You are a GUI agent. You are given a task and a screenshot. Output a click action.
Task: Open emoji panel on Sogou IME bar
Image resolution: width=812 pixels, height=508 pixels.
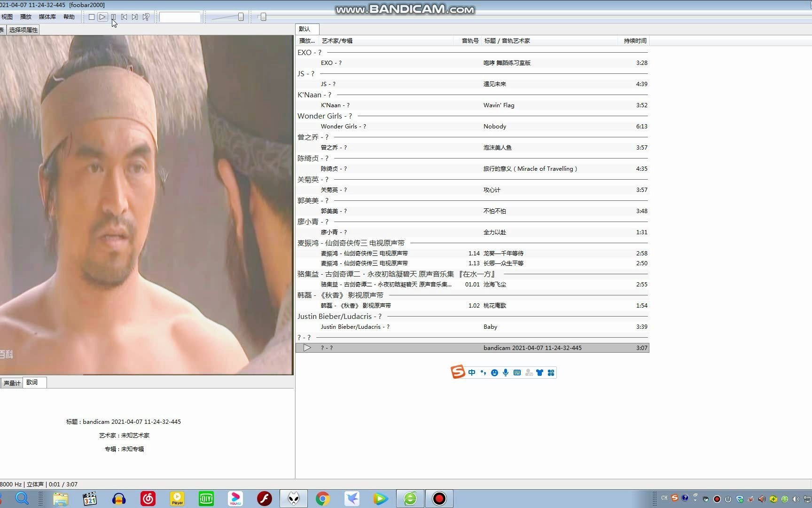pyautogui.click(x=494, y=373)
